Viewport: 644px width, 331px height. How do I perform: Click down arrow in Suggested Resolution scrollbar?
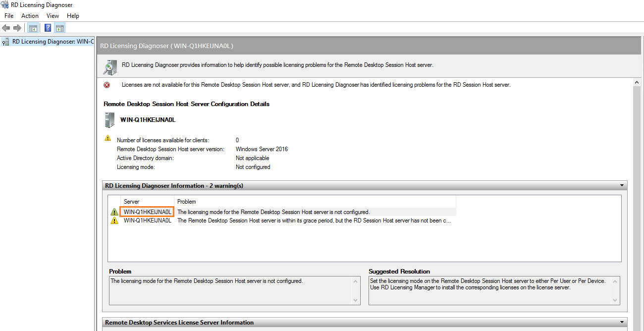(x=616, y=300)
